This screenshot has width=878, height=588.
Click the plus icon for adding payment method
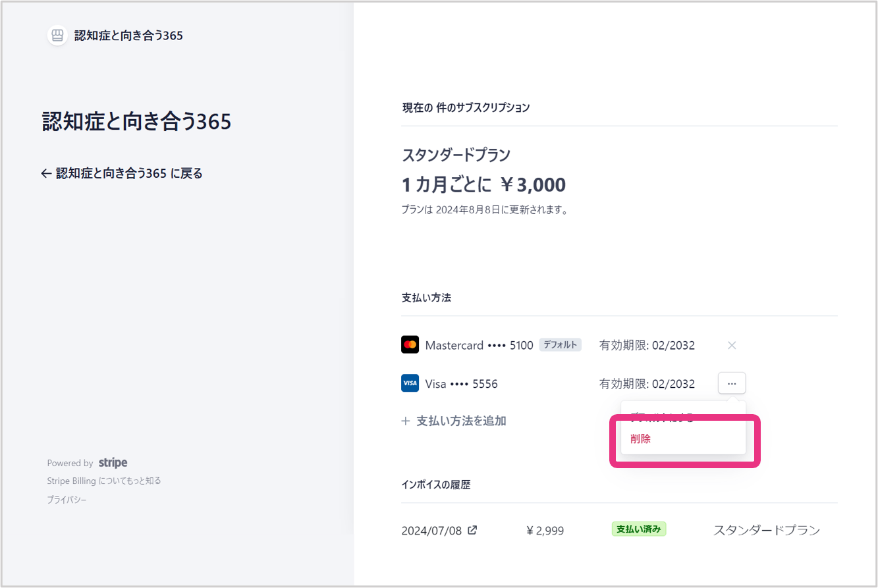pos(406,421)
